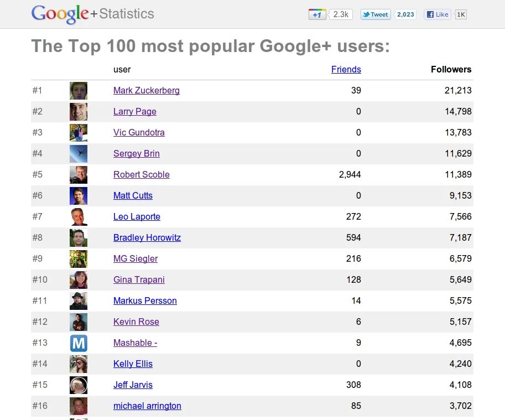Open the Matt Cutts profile link

tap(133, 195)
